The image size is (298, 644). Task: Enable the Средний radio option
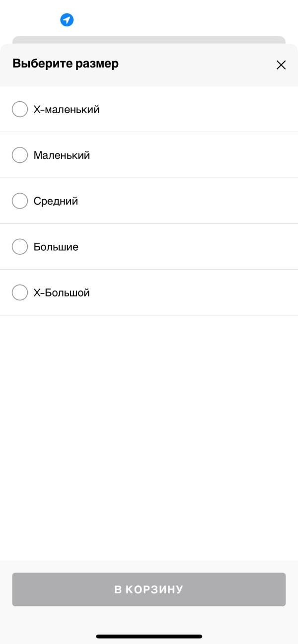click(x=20, y=201)
